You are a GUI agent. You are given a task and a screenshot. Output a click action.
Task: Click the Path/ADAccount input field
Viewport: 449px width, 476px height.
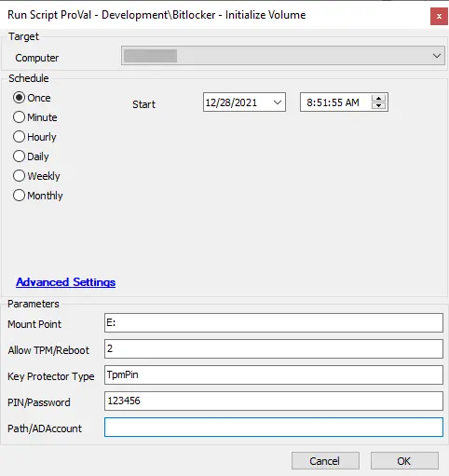point(274,427)
